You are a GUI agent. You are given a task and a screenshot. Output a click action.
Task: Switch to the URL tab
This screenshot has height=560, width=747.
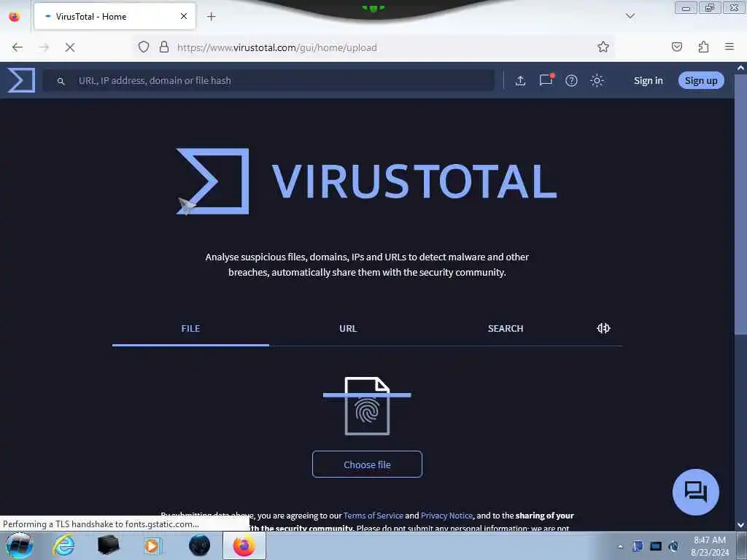[x=348, y=329]
